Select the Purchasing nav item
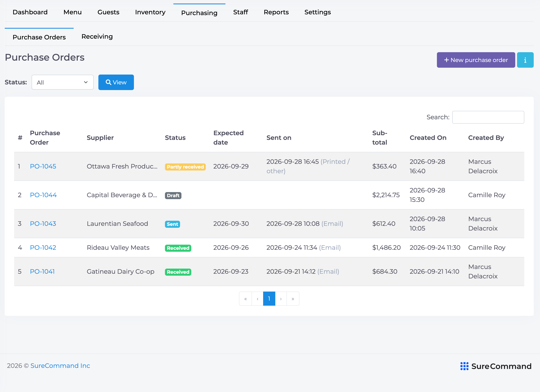 pyautogui.click(x=199, y=13)
